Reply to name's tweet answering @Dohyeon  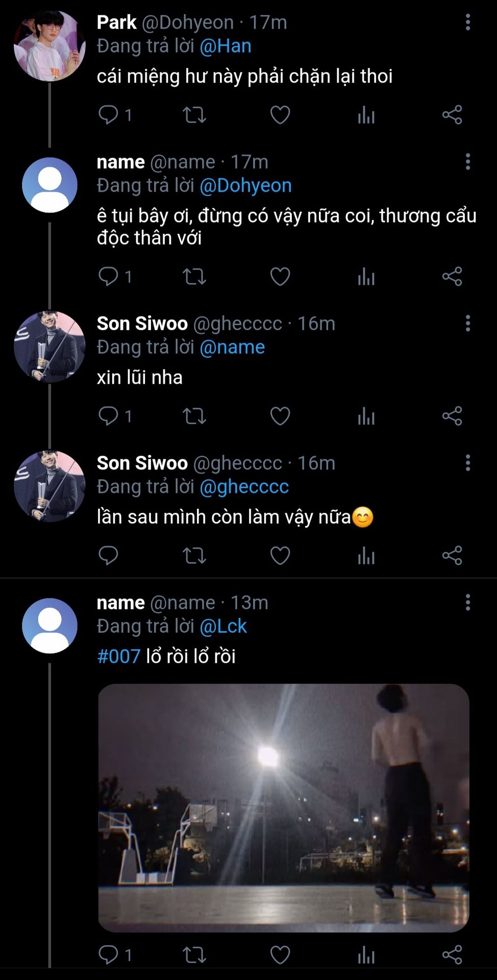pos(108,276)
